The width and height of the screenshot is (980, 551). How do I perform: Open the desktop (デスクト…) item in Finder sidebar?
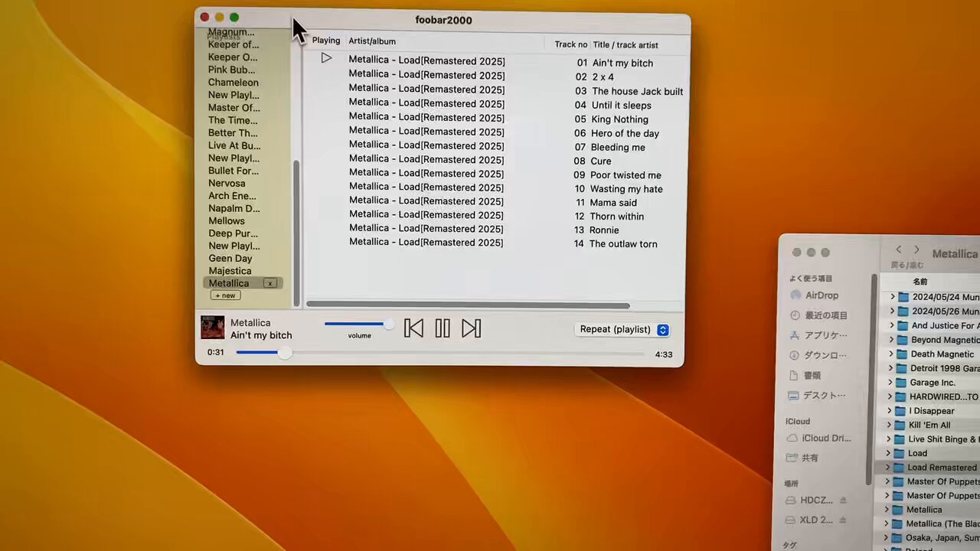(x=816, y=396)
